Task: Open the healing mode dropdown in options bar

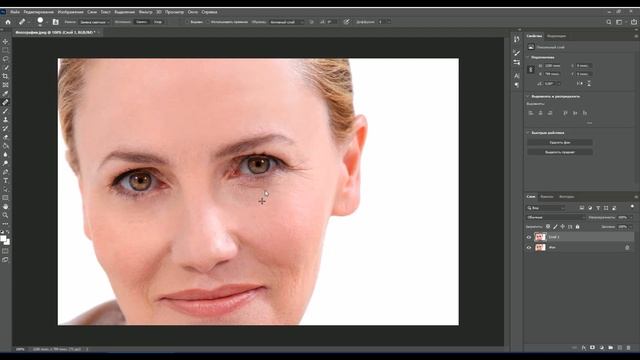Action: tap(94, 22)
